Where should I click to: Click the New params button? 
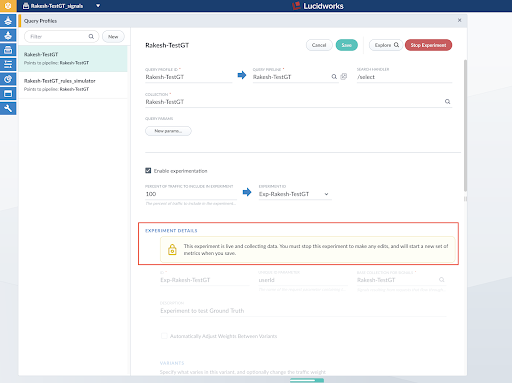168,131
